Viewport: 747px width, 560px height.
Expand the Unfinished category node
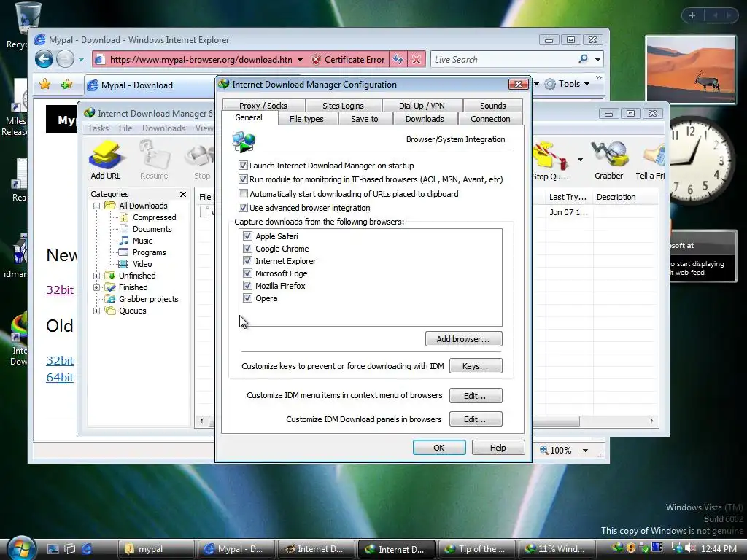point(97,276)
